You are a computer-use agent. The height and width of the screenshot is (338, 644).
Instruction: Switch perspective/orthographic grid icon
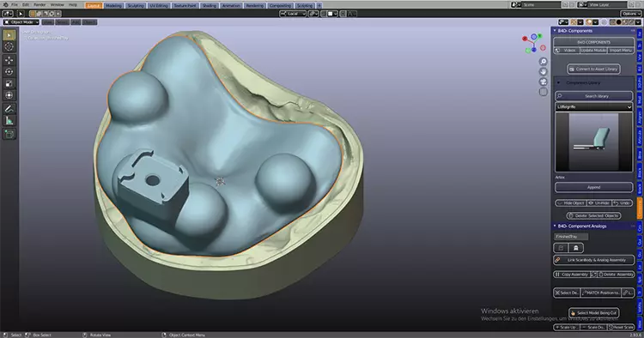point(543,93)
